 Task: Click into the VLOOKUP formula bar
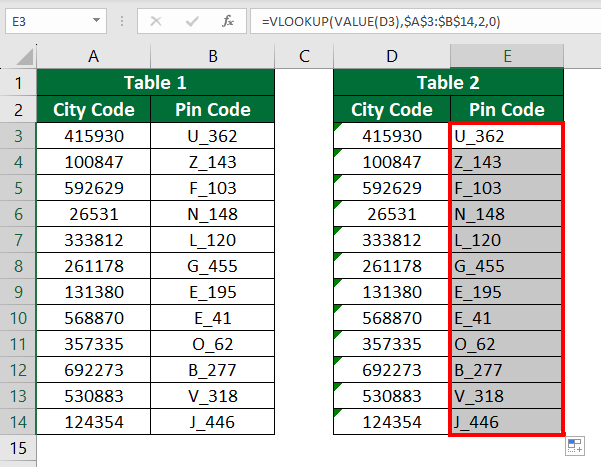[425, 21]
